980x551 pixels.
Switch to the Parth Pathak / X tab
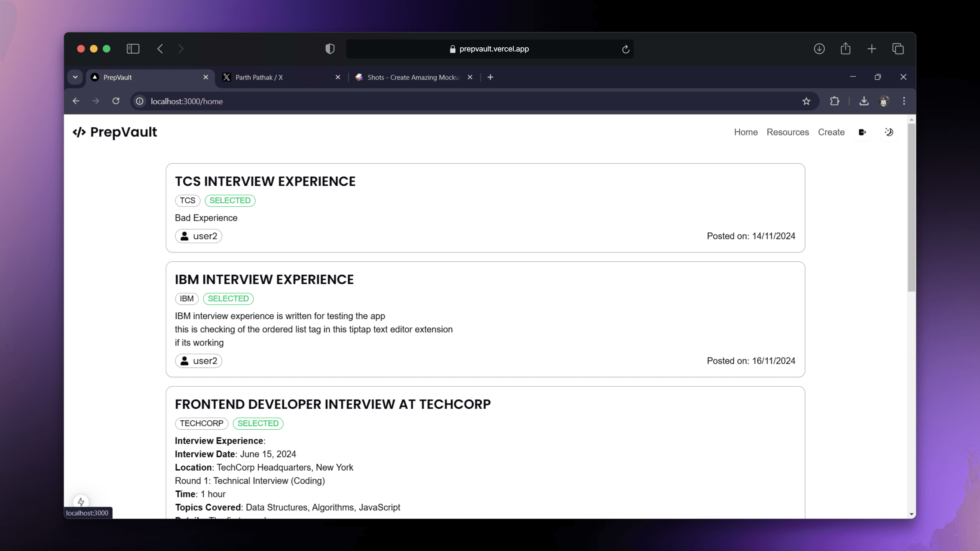[x=281, y=77]
